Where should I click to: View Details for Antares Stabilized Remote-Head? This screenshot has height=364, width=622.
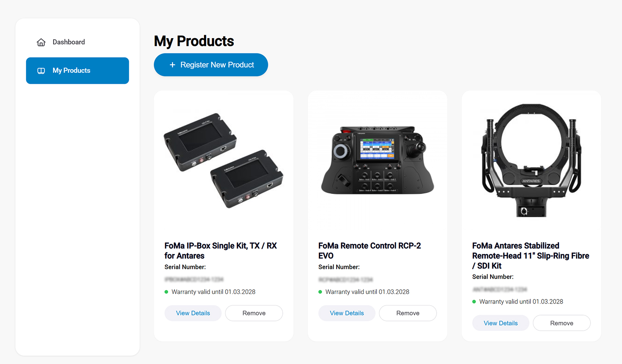pyautogui.click(x=501, y=323)
